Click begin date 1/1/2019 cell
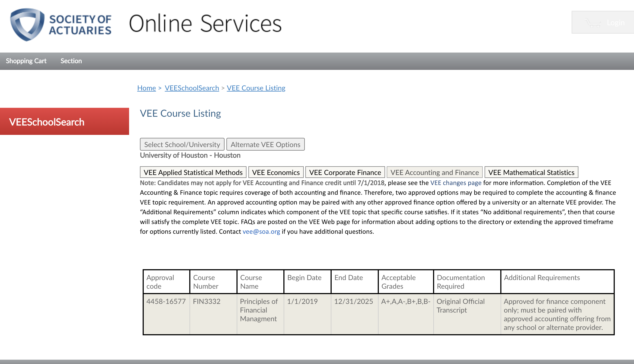This screenshot has width=634, height=364. pos(307,314)
